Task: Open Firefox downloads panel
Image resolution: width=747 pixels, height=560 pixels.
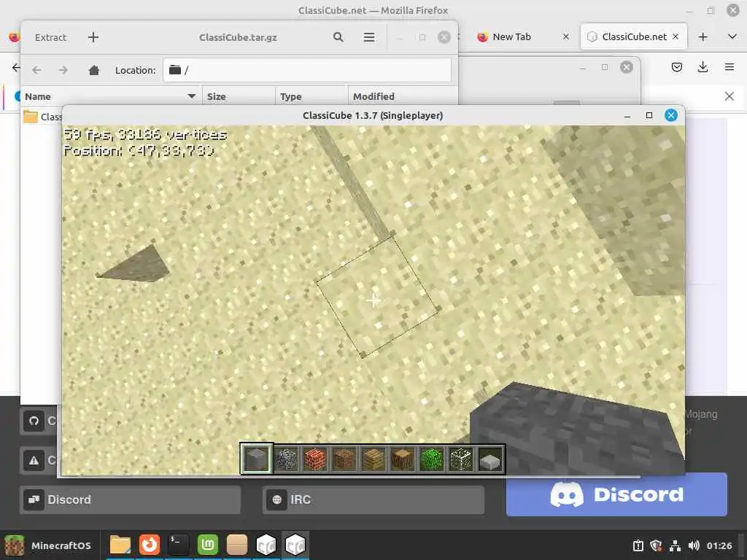Action: tap(703, 67)
